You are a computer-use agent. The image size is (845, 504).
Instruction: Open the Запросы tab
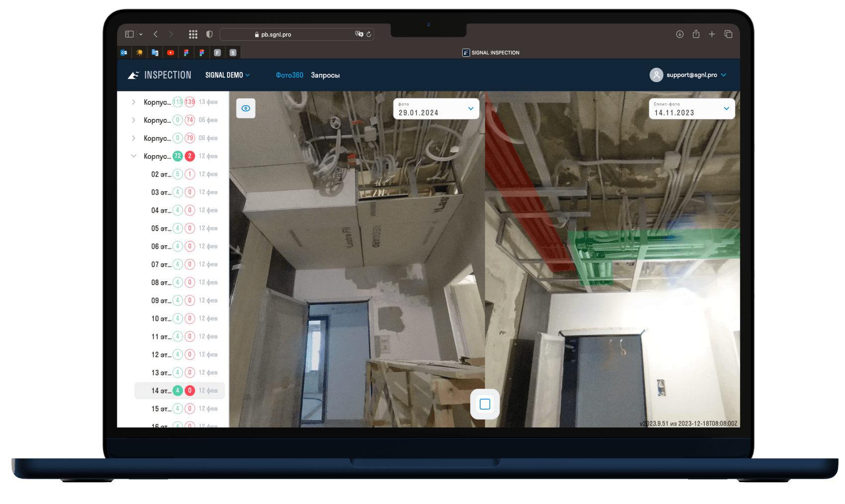click(x=325, y=75)
